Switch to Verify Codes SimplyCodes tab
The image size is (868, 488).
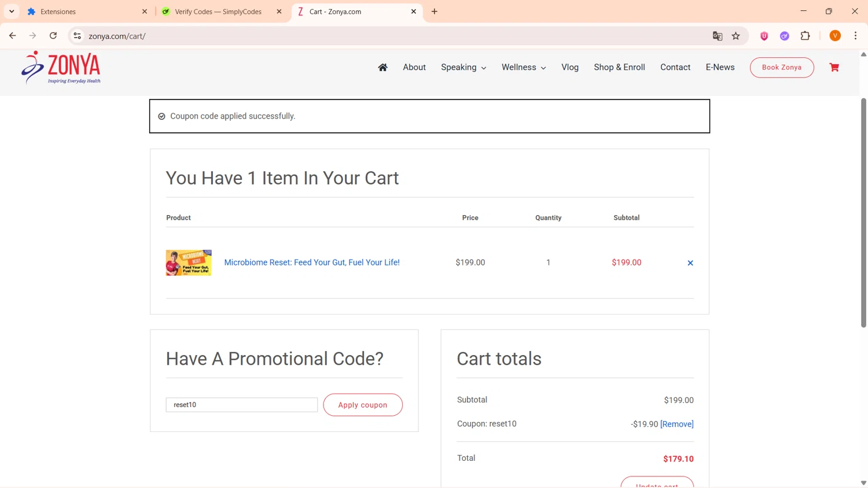point(221,12)
